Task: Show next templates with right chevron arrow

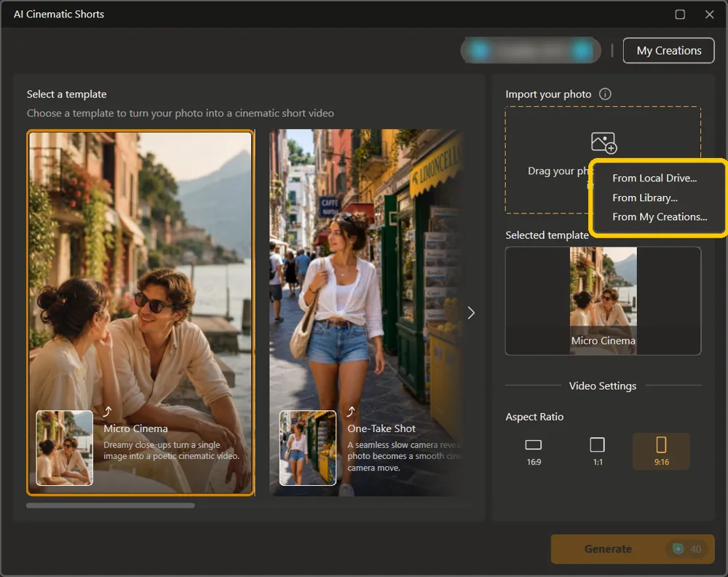Action: coord(471,313)
